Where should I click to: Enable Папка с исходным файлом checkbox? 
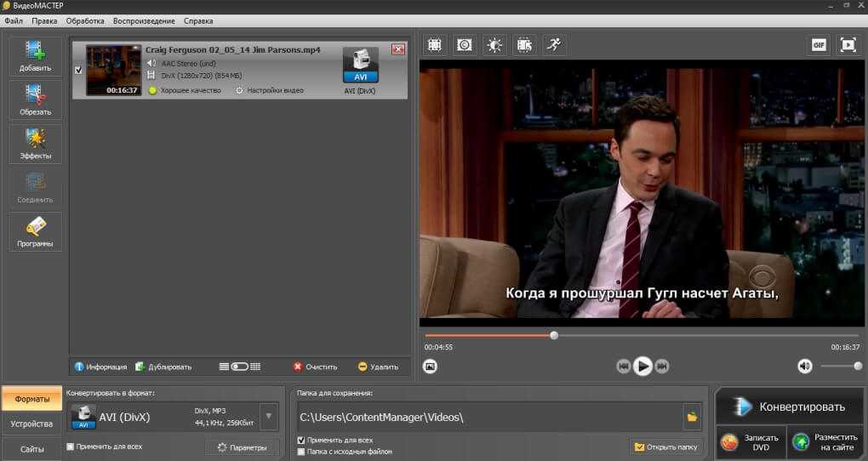pos(301,452)
